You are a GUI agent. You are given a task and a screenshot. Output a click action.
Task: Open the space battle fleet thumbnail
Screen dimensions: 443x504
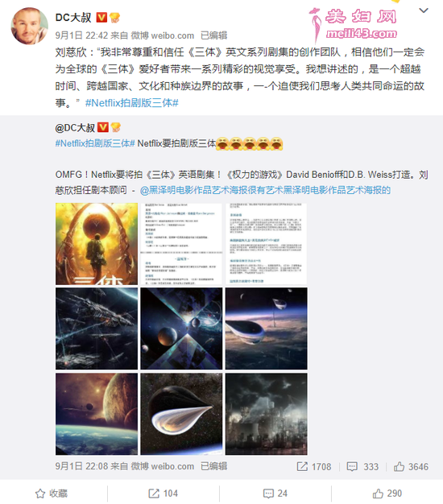pyautogui.click(x=97, y=328)
